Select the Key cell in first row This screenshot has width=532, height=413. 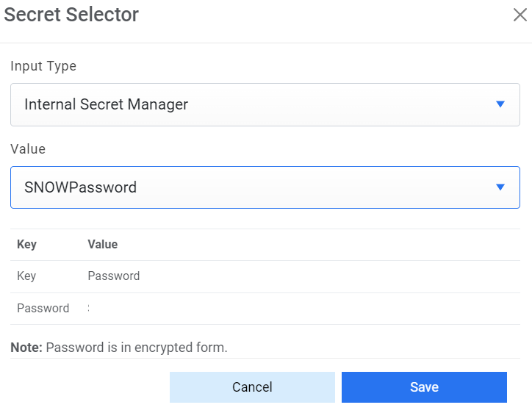[26, 276]
